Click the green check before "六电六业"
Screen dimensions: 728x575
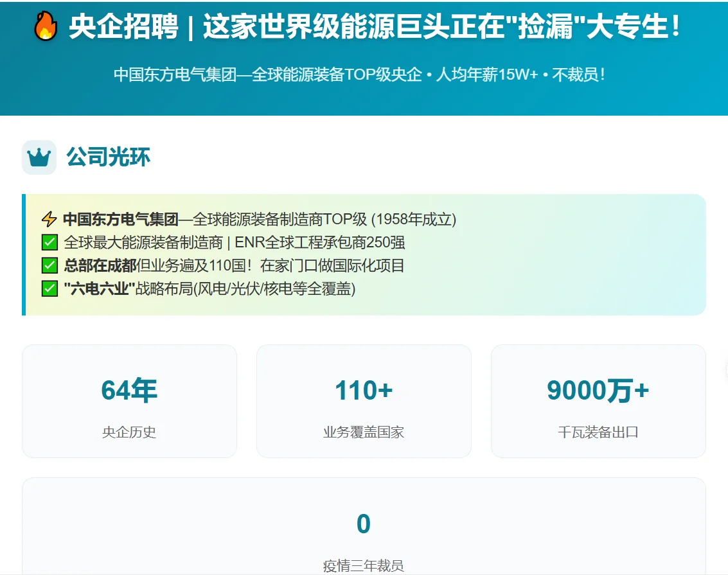49,288
